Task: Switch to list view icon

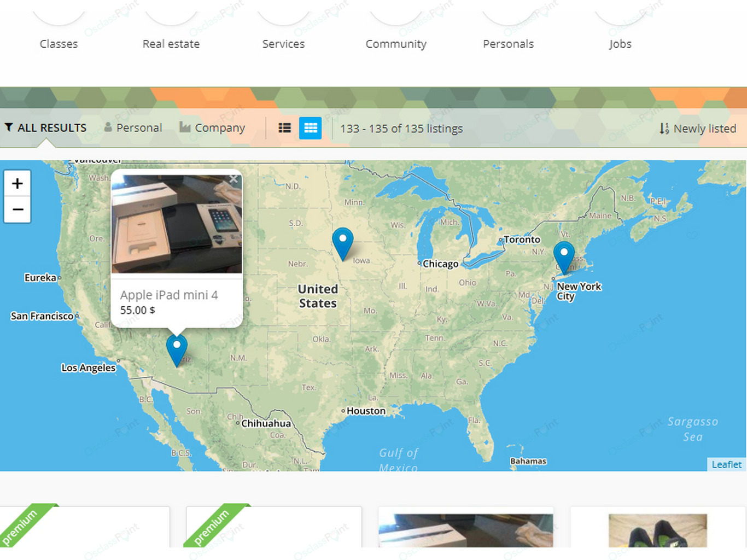Action: [x=284, y=128]
